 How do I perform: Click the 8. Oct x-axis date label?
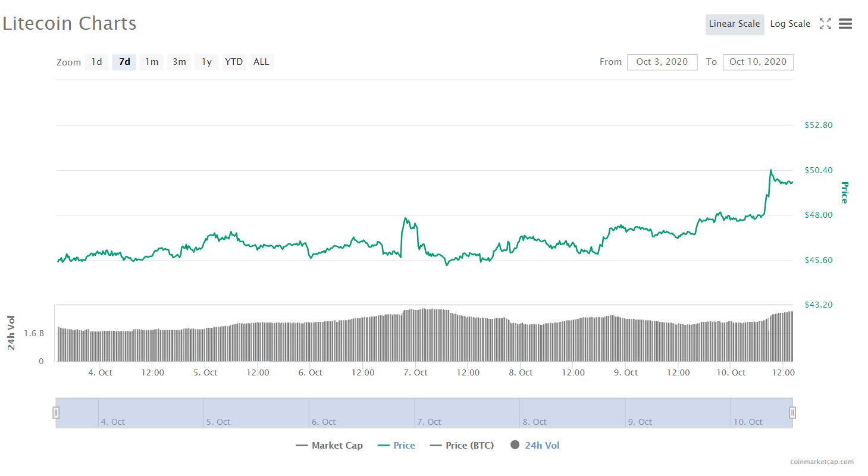[x=521, y=372]
